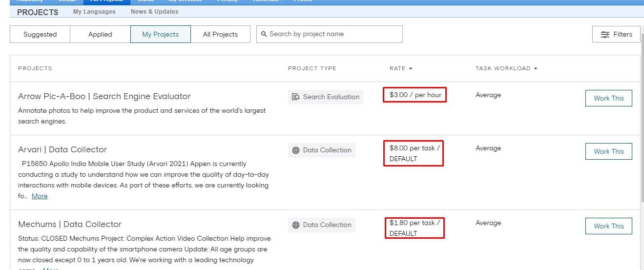The image size is (644, 270).
Task: Click Work This for Arrow Pic-A-Boo
Action: (x=609, y=98)
